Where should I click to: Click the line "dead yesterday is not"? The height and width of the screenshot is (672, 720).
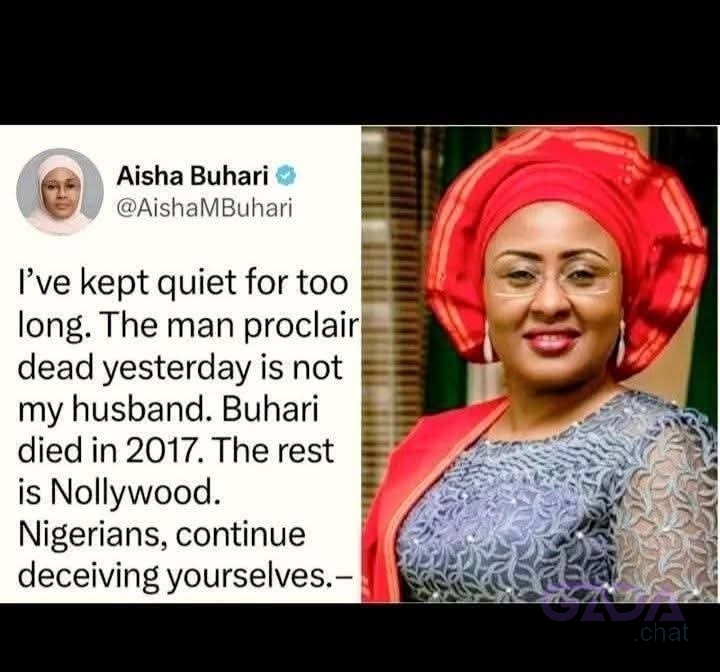click(180, 368)
